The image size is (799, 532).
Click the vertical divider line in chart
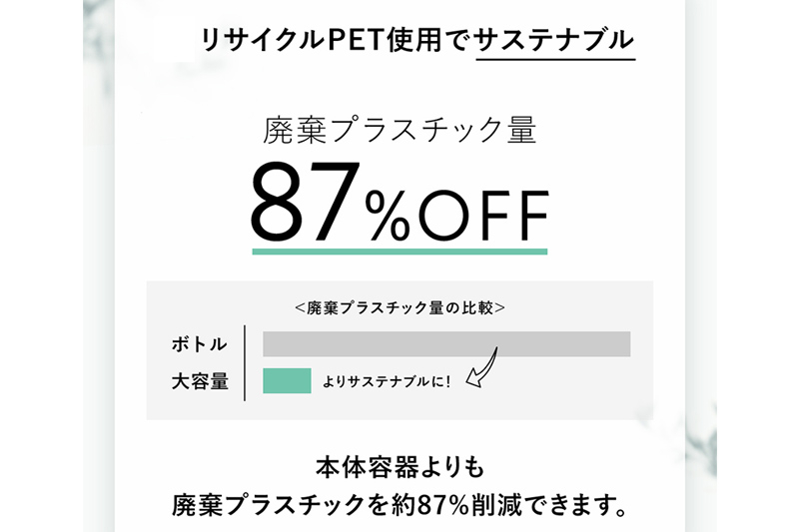coord(245,361)
